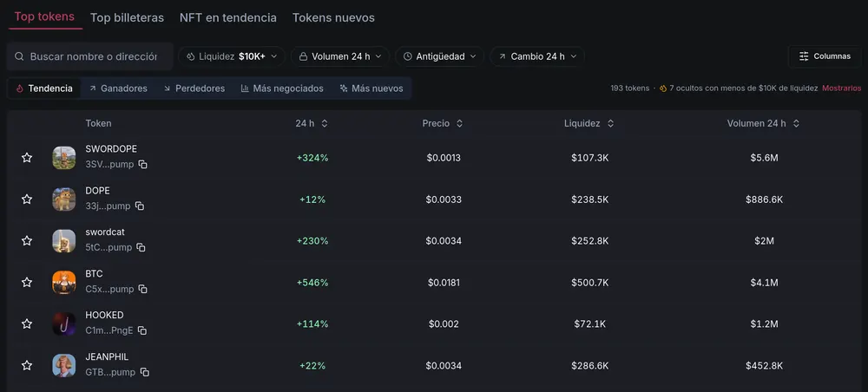Switch to Top billeteras tab

tap(127, 17)
